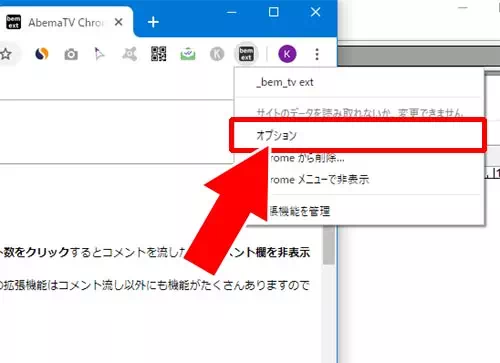Open the Chrome three-dot menu
500x363 pixels.
tap(317, 54)
